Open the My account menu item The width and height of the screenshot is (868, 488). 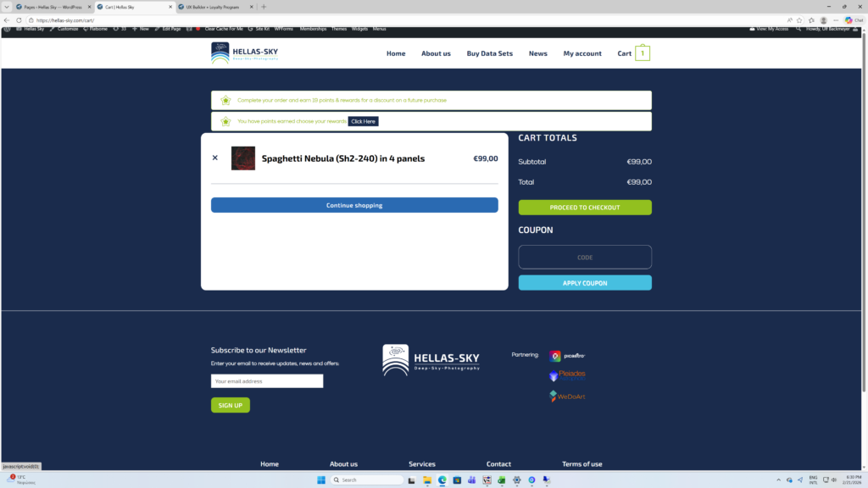click(582, 53)
